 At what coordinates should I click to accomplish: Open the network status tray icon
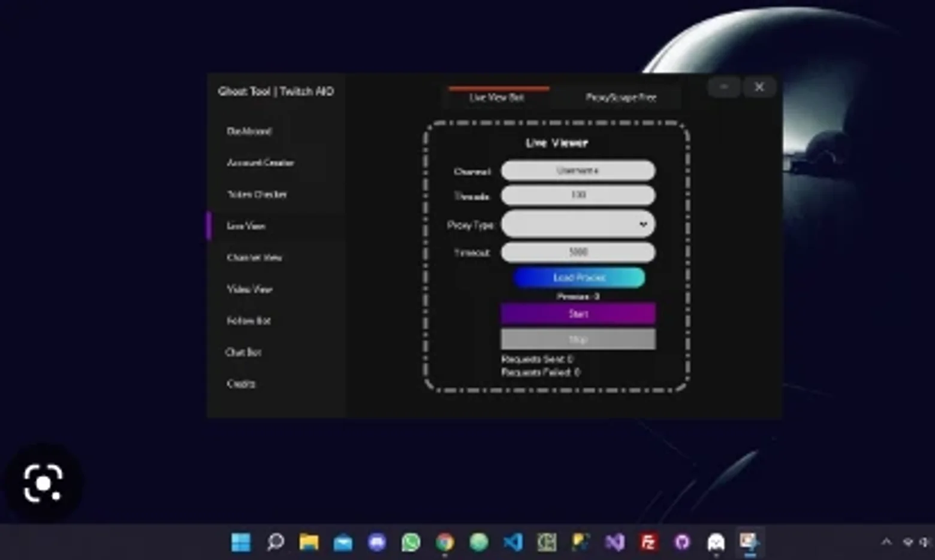[x=908, y=542]
